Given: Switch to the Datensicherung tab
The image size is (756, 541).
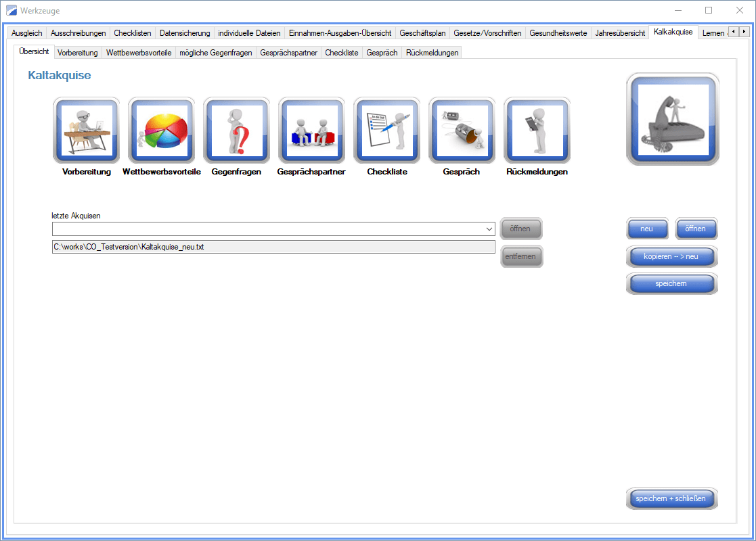Looking at the screenshot, I should (x=185, y=32).
